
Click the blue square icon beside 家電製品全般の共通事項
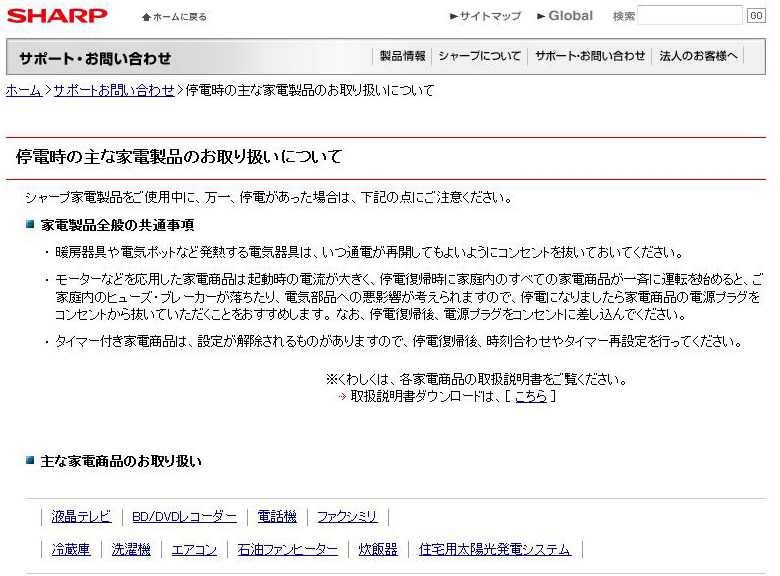(x=30, y=224)
